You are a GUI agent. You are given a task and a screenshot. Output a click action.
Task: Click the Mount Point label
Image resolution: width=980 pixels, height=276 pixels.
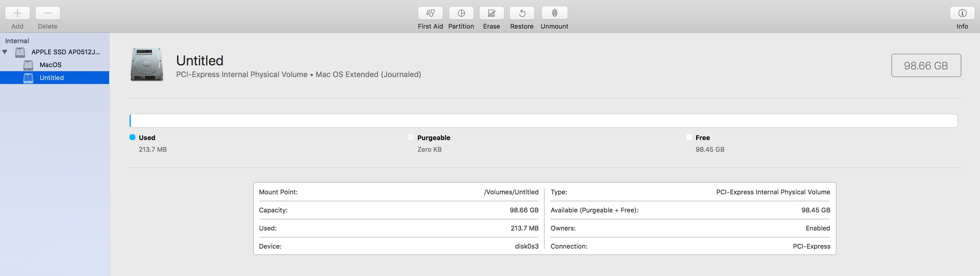(279, 192)
